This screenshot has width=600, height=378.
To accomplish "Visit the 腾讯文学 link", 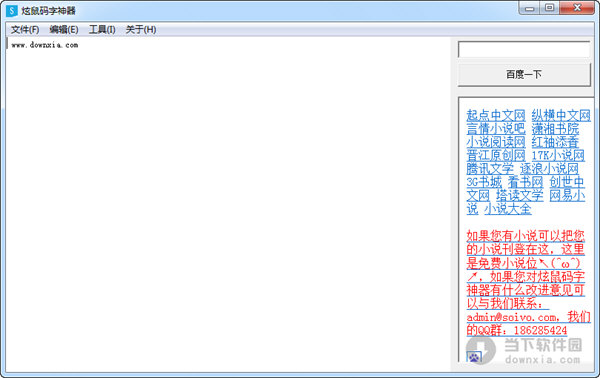I will pos(490,169).
